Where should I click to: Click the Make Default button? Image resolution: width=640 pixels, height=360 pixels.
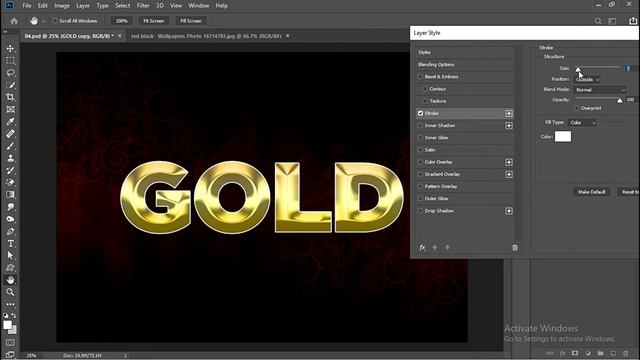click(x=592, y=192)
